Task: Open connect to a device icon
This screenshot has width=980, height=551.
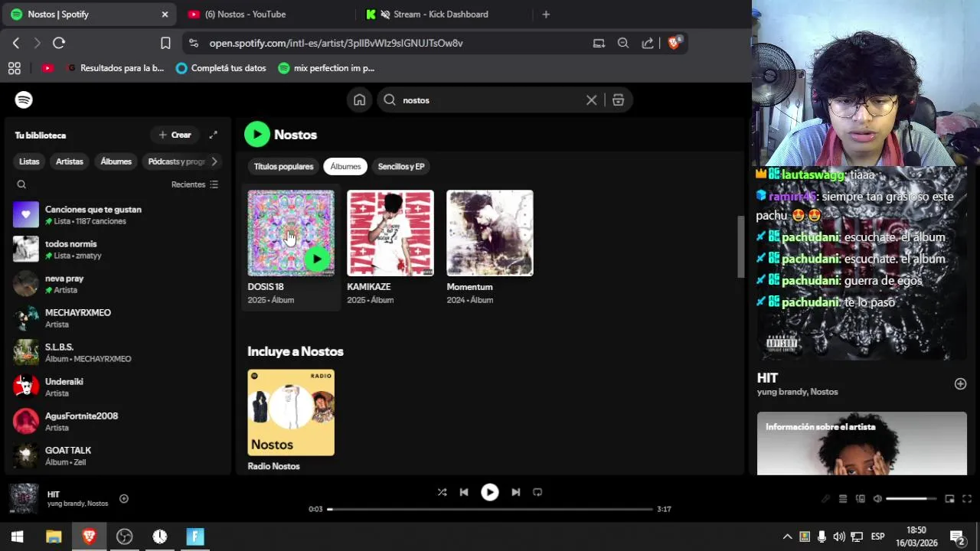Action: coord(861,499)
